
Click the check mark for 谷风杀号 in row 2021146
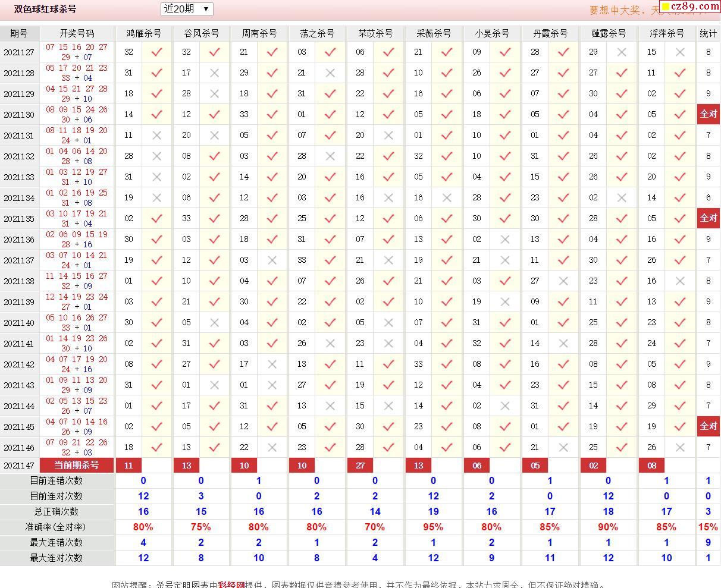tap(215, 448)
